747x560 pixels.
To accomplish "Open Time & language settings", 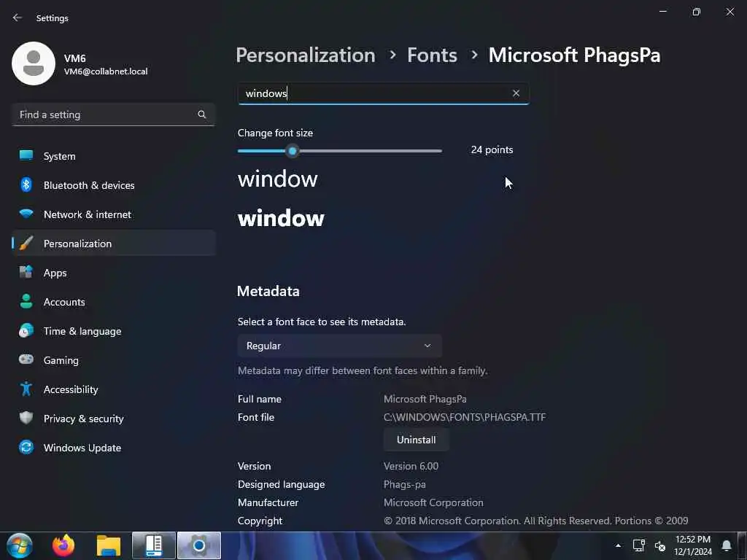I will [113, 331].
